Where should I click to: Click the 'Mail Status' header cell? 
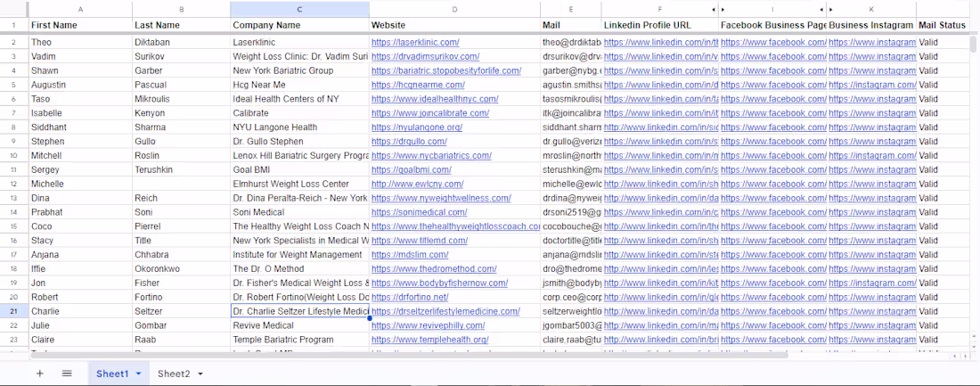pyautogui.click(x=944, y=25)
